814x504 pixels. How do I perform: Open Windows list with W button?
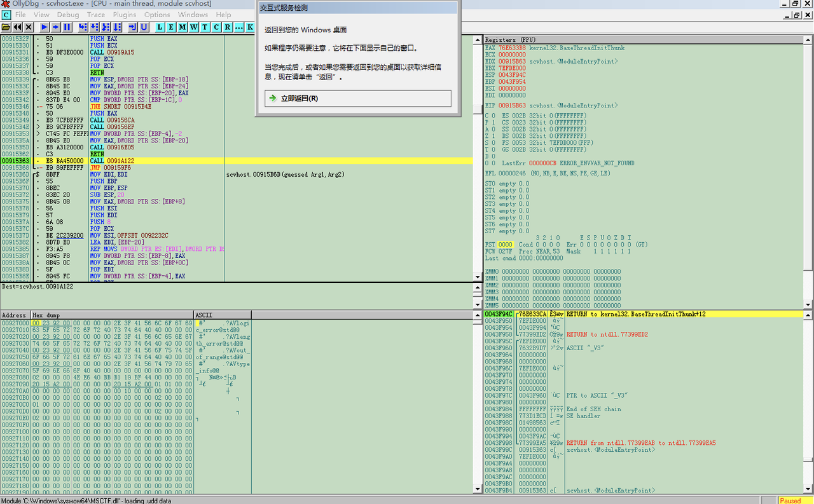coord(194,27)
